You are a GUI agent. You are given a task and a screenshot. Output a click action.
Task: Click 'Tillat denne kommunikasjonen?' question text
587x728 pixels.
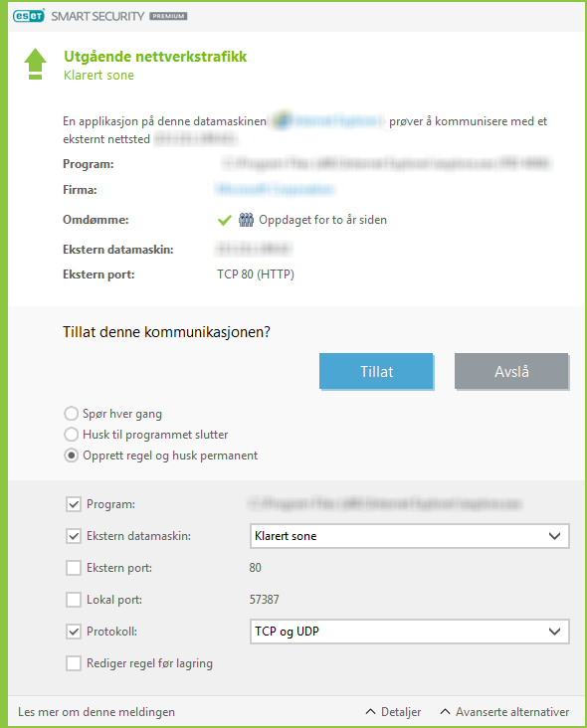(166, 332)
